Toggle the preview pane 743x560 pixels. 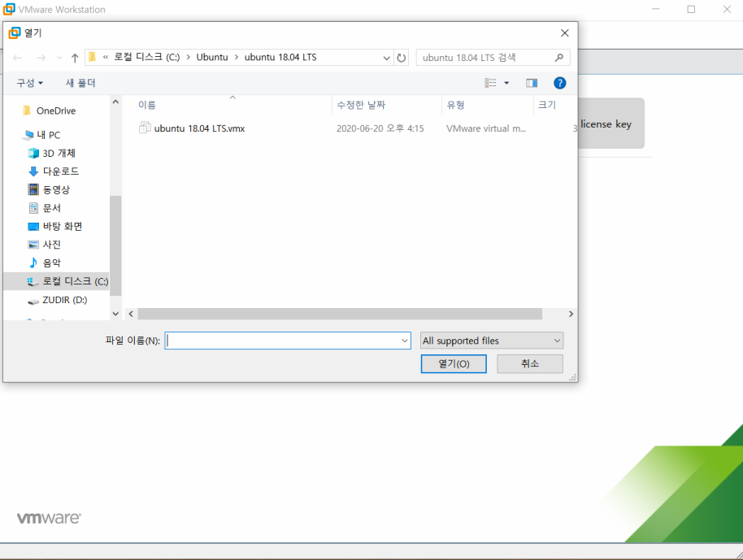pos(532,83)
